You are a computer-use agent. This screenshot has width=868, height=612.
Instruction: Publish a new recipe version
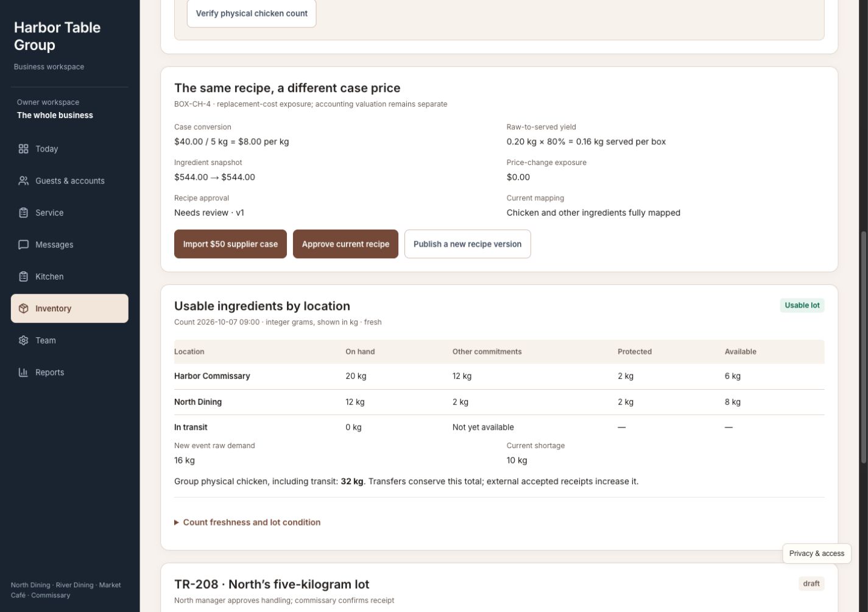coord(467,244)
